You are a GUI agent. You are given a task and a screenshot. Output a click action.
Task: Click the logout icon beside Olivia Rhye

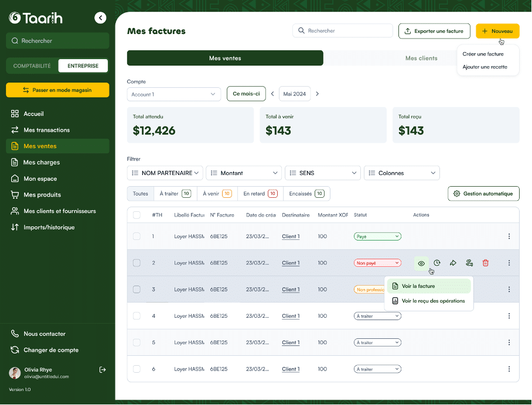click(103, 370)
